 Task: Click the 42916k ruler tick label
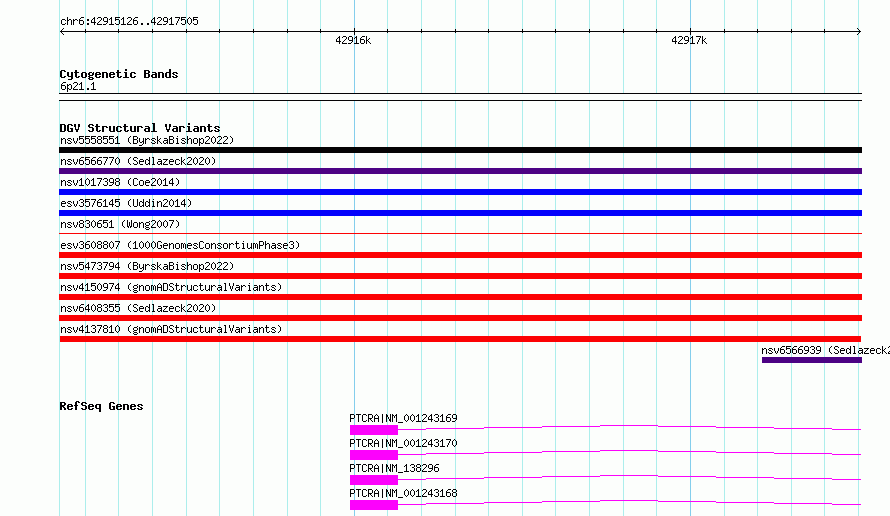[x=353, y=40]
